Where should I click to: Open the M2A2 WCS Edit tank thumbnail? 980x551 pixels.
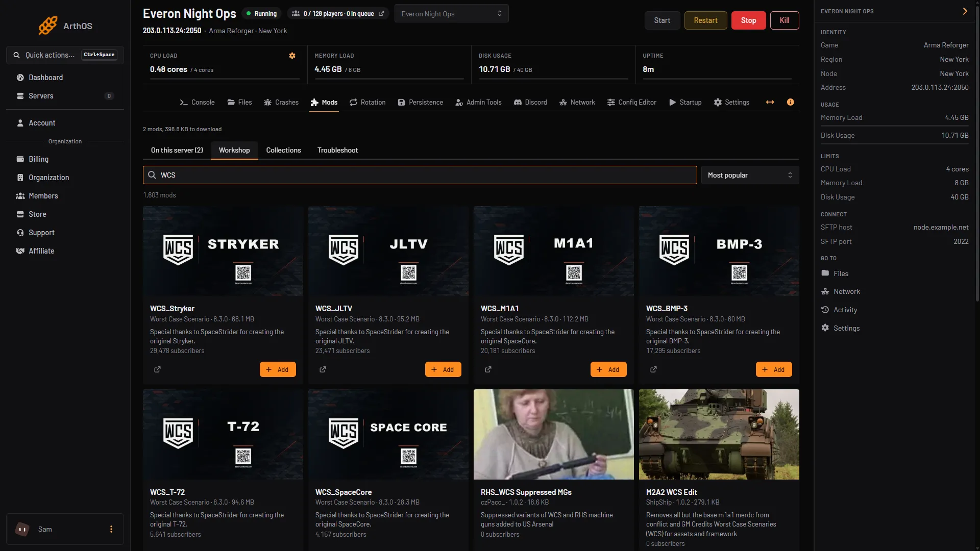pos(719,434)
